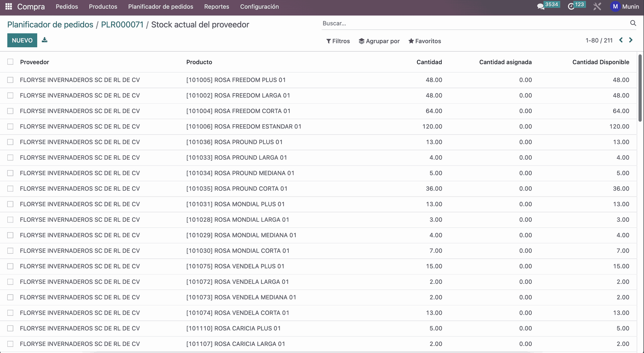Click the [101075] ROSA VENDELA PLUS 01 cell
This screenshot has width=644, height=353.
click(x=235, y=266)
